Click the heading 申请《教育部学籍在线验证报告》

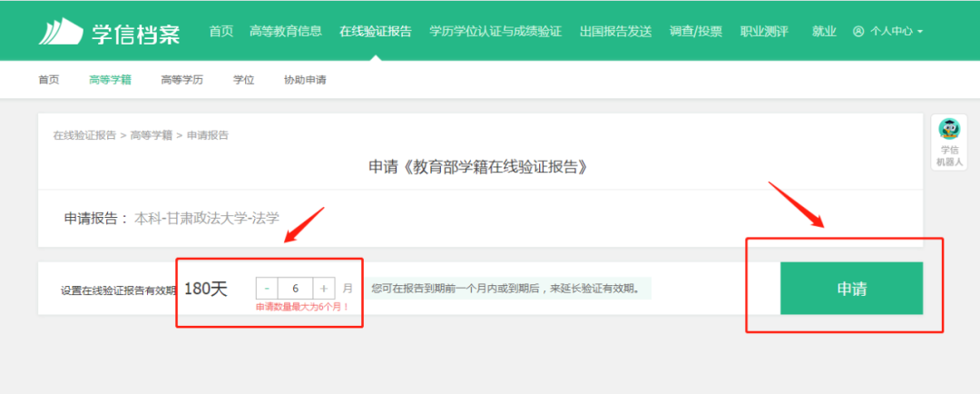point(479,168)
